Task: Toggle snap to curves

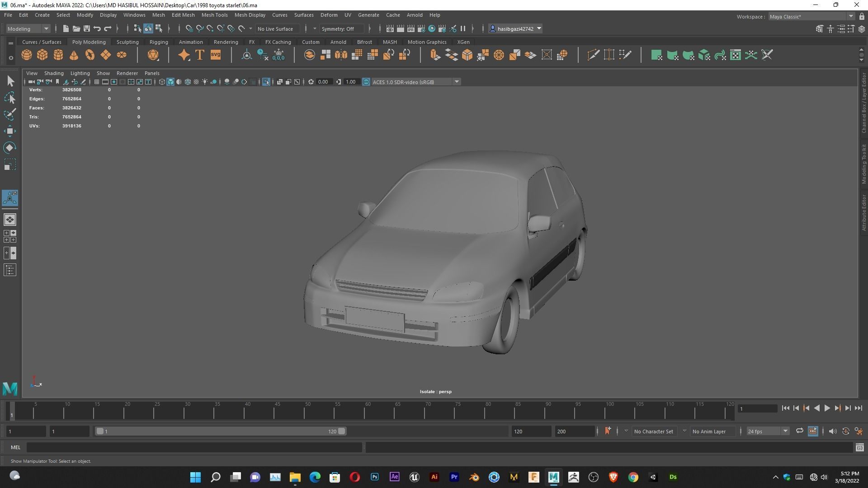Action: tap(200, 28)
